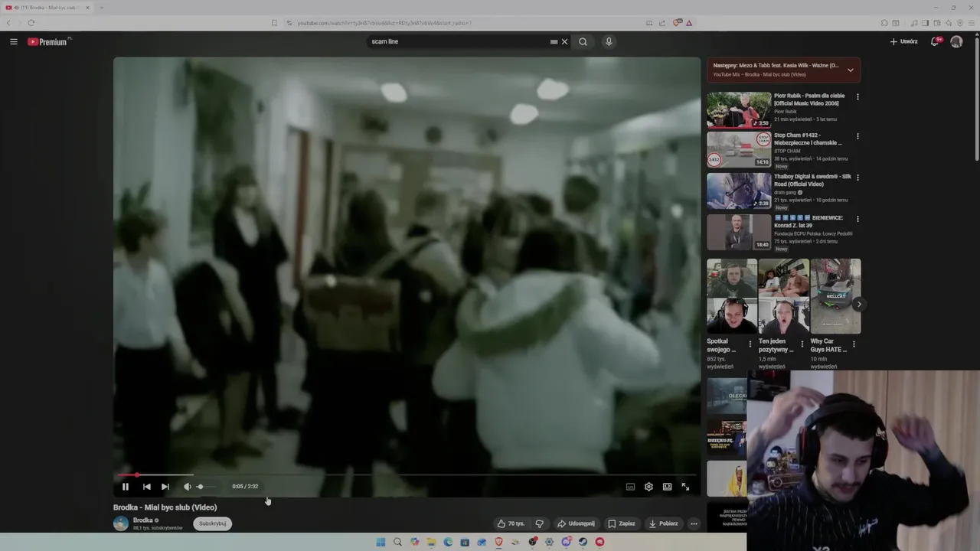Dislike the video
Screen dimensions: 980x551
[539, 523]
